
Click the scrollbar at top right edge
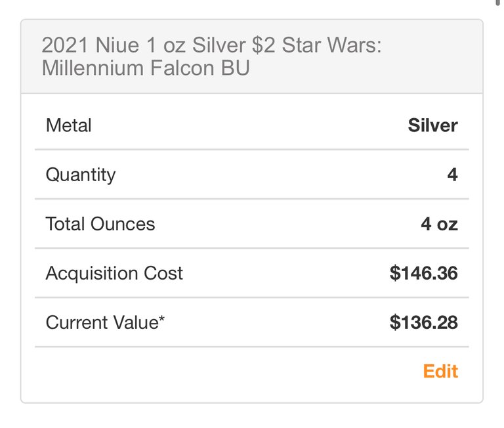point(497,2)
